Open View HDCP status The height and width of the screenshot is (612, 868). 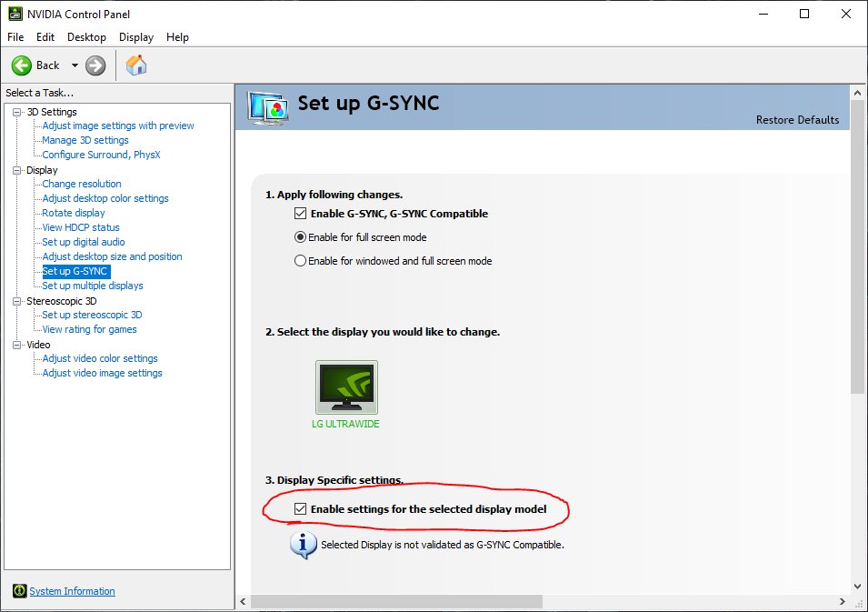coord(81,227)
